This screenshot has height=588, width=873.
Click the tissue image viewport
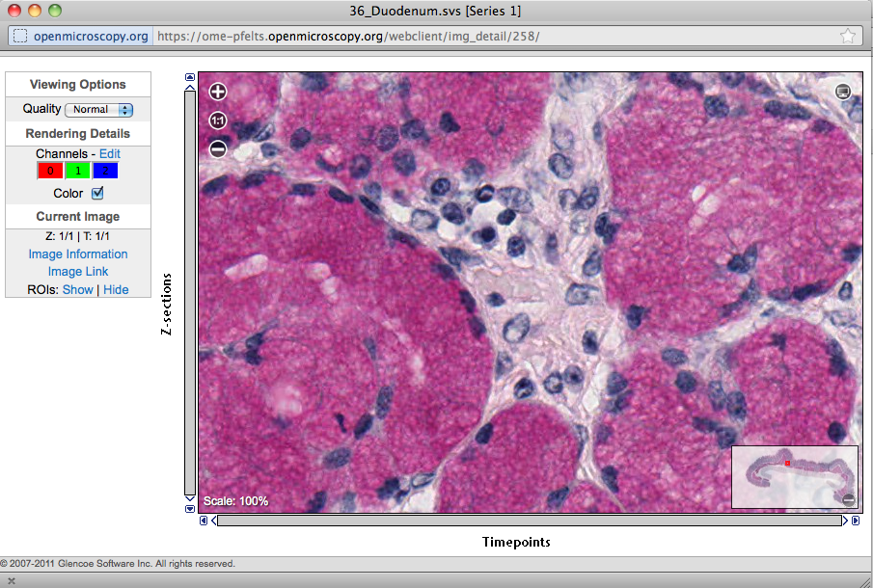click(531, 292)
